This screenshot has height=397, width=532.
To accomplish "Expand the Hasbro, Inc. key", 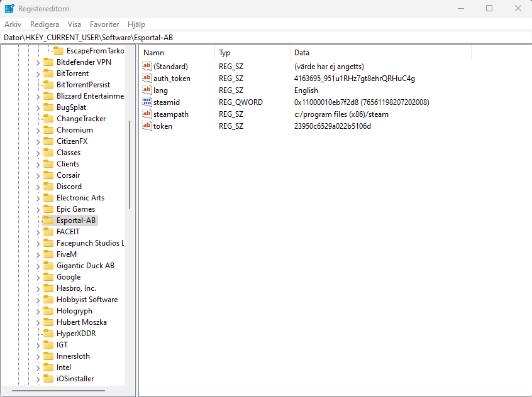I will point(38,289).
